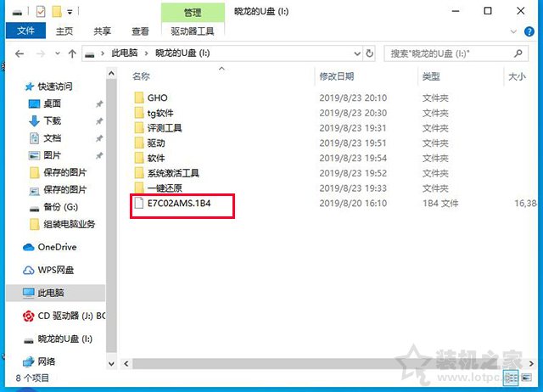This screenshot has width=543, height=392.
Task: Select the 管理 contextual tab
Action: 193,13
